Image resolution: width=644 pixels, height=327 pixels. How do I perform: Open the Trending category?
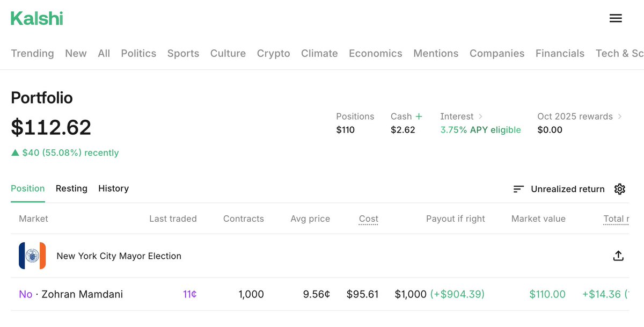pyautogui.click(x=32, y=53)
